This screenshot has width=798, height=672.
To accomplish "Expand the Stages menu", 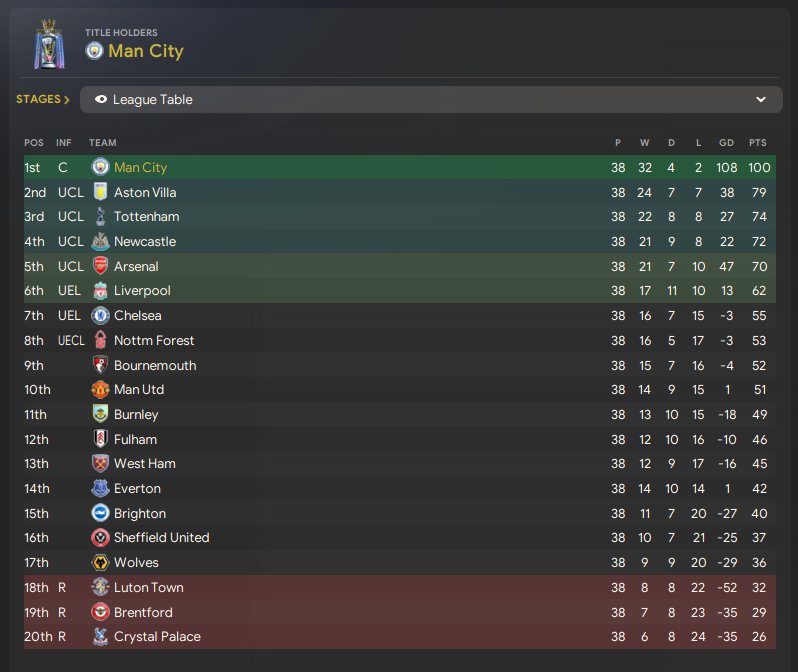I will point(43,100).
